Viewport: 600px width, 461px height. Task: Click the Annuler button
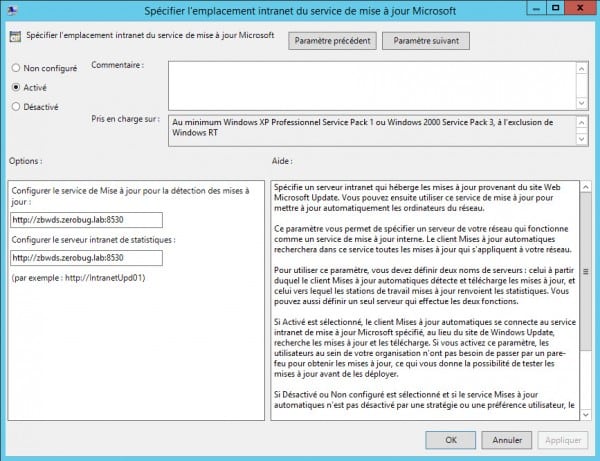click(x=507, y=440)
